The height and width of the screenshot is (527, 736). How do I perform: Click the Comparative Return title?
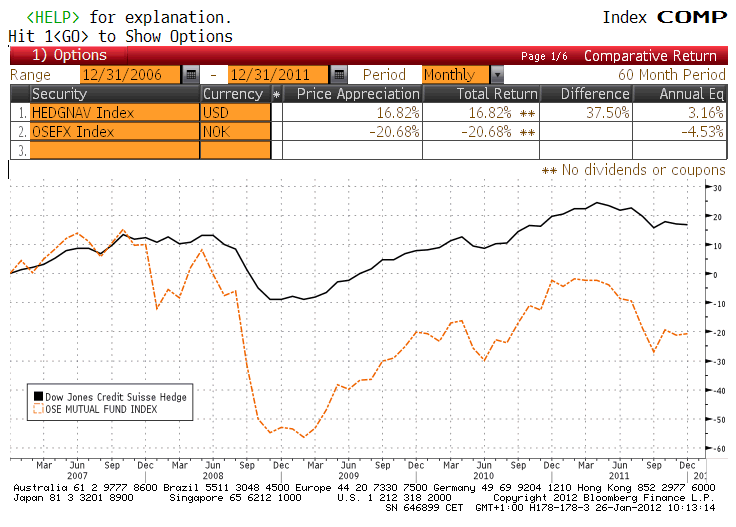tap(650, 56)
